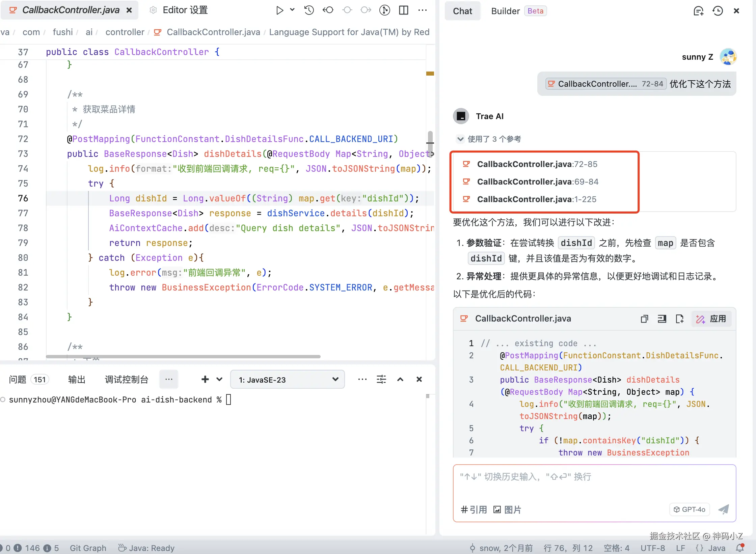Open the 输出 output panel tab
This screenshot has height=554, width=756.
pos(77,380)
